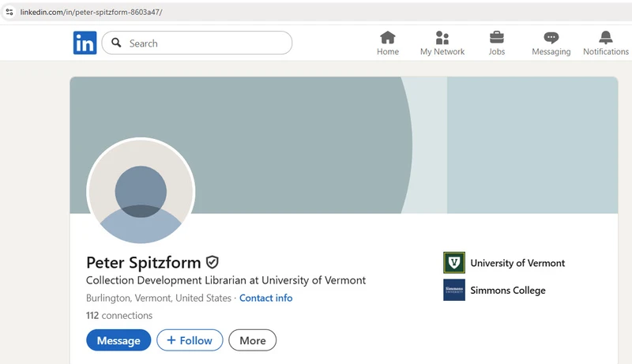Screen dimensions: 632x364
Task: Click the default profile photo avatar
Action: pyautogui.click(x=141, y=191)
